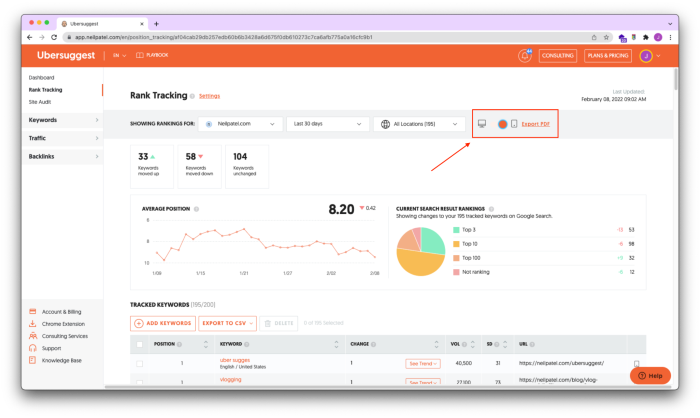The height and width of the screenshot is (418, 700).
Task: Open the Neilpatel.com domain dropdown
Action: 240,124
